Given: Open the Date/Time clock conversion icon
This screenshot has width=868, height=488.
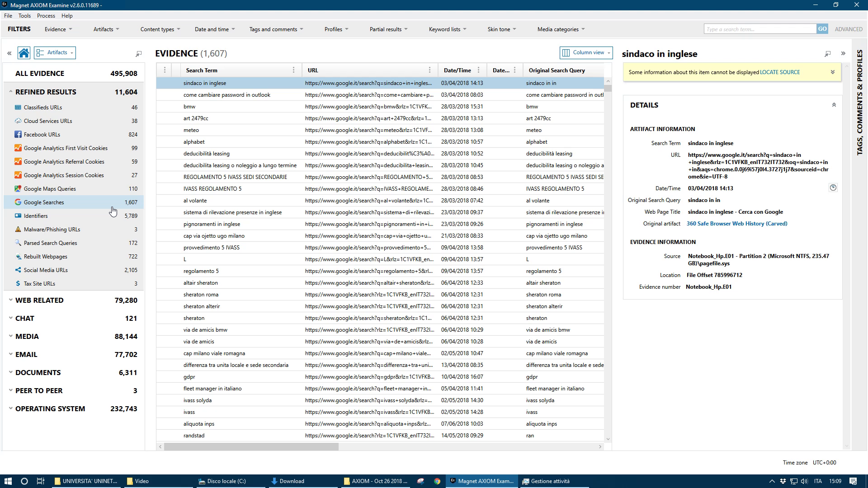Looking at the screenshot, I should click(833, 188).
